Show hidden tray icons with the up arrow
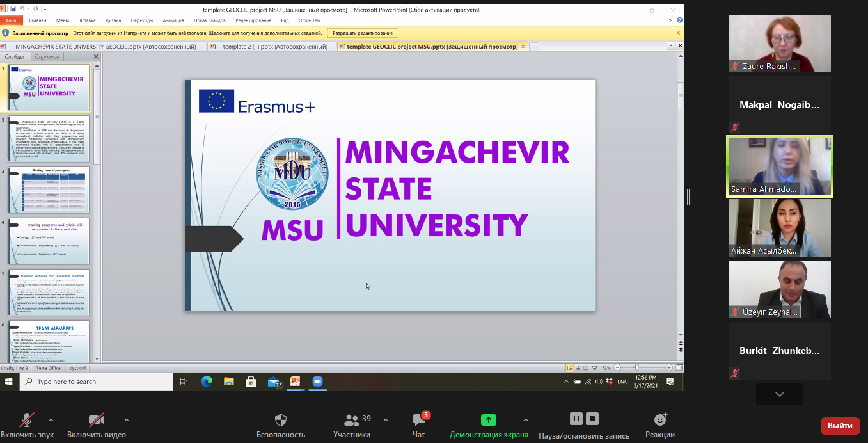Viewport: 868px width, 443px height. click(x=566, y=382)
